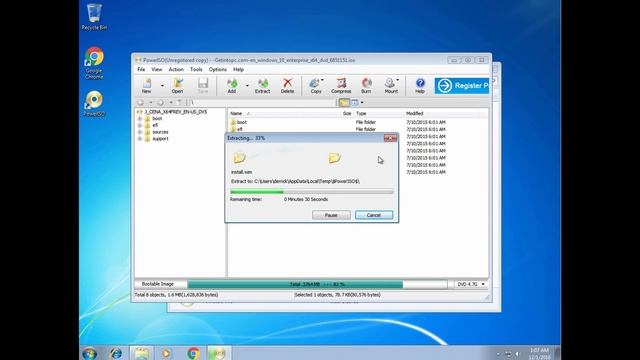640x360 pixels.
Task: Click Pause in the extracting dialog
Action: click(331, 215)
